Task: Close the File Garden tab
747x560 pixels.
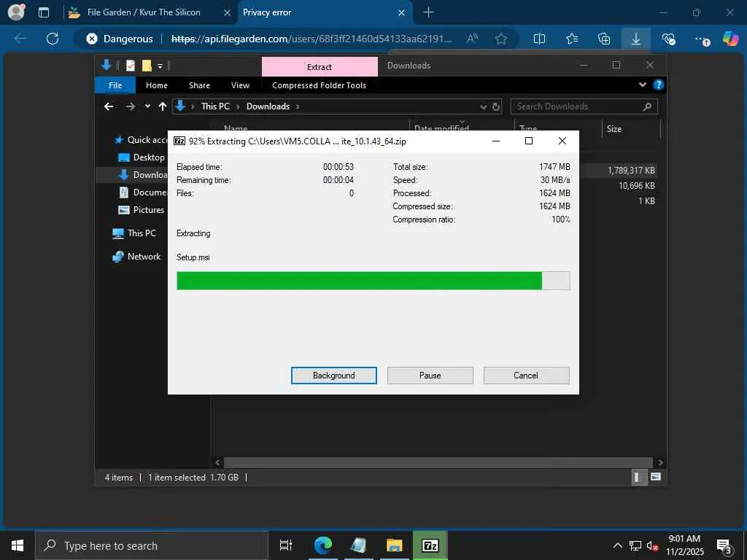Action: point(228,12)
